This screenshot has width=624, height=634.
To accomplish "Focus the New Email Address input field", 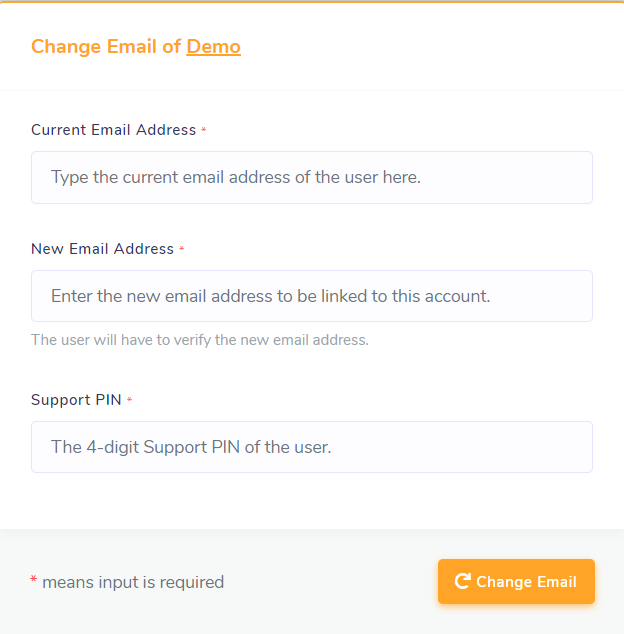I will click(312, 296).
